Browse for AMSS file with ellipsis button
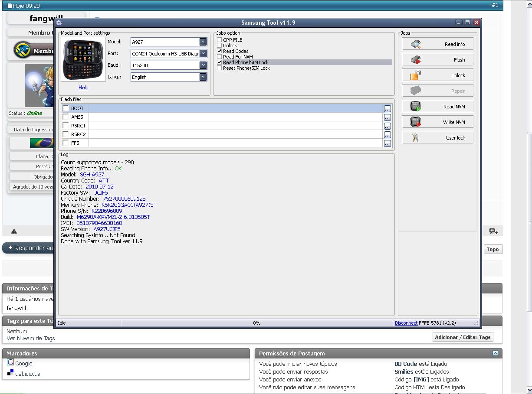 pyautogui.click(x=387, y=117)
